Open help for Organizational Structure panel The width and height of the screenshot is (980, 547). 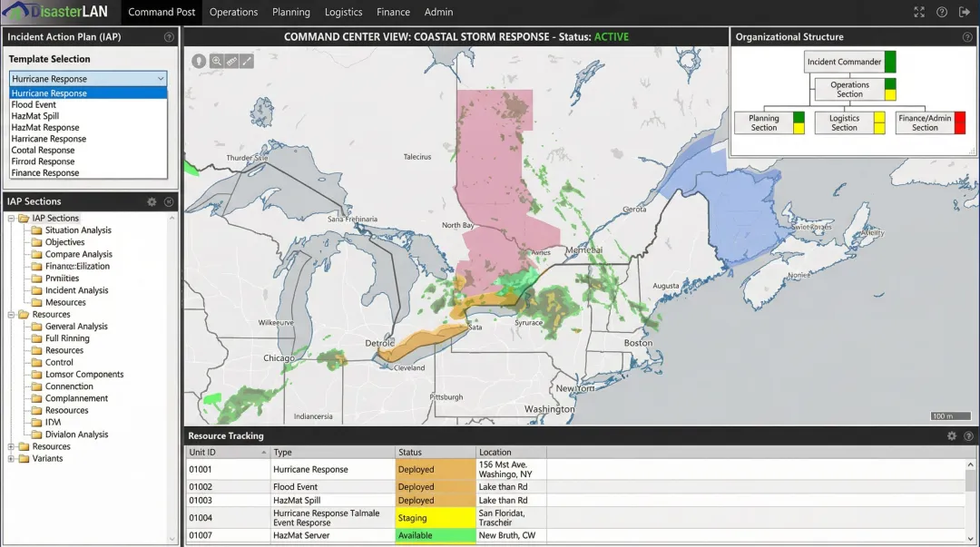[x=967, y=37]
